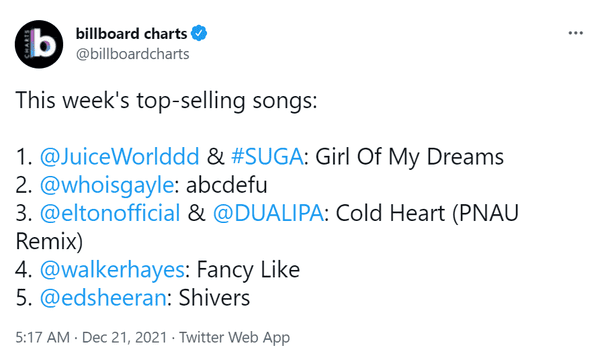Open the three-dot more options menu
Image resolution: width=600 pixels, height=362 pixels.
[x=576, y=33]
